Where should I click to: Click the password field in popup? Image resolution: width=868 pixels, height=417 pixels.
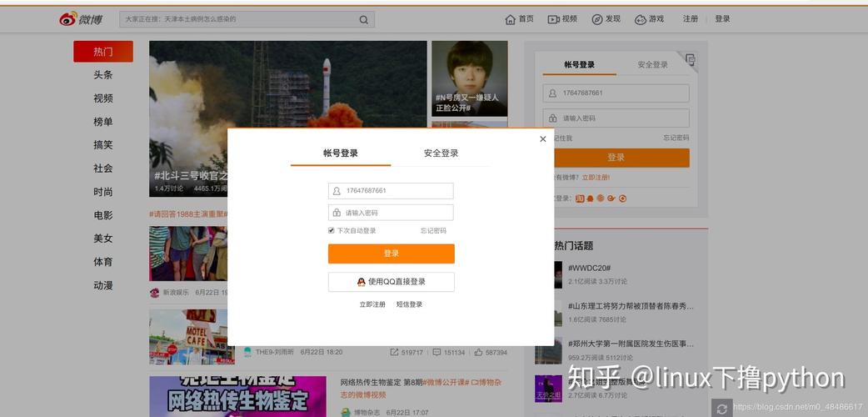click(391, 213)
